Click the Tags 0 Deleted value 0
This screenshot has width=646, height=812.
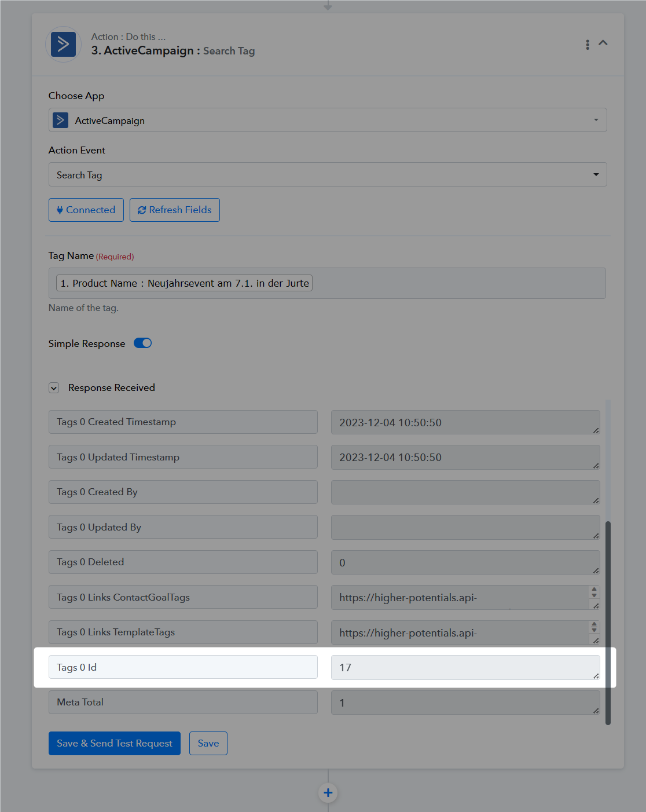point(465,562)
